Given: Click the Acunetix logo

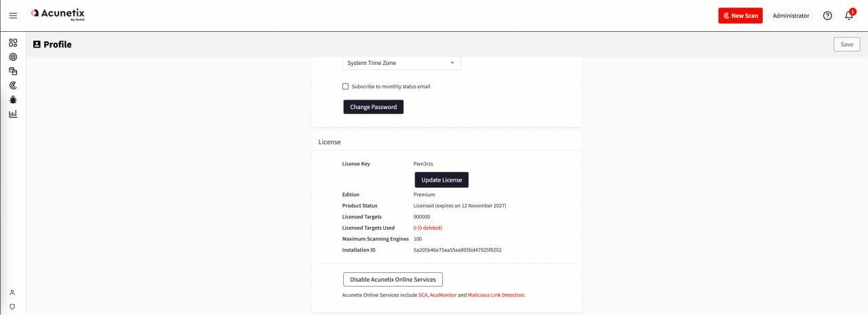Looking at the screenshot, I should click(x=58, y=14).
